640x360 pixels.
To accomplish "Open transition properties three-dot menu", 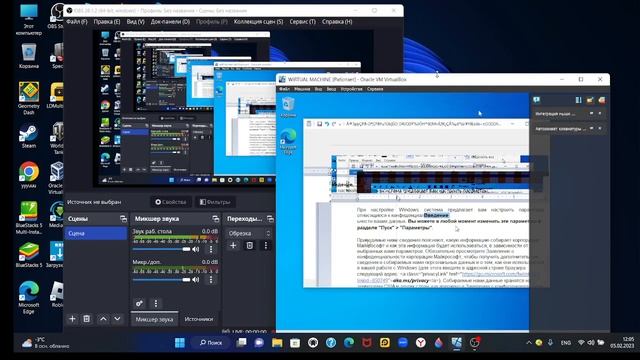I will click(x=266, y=245).
